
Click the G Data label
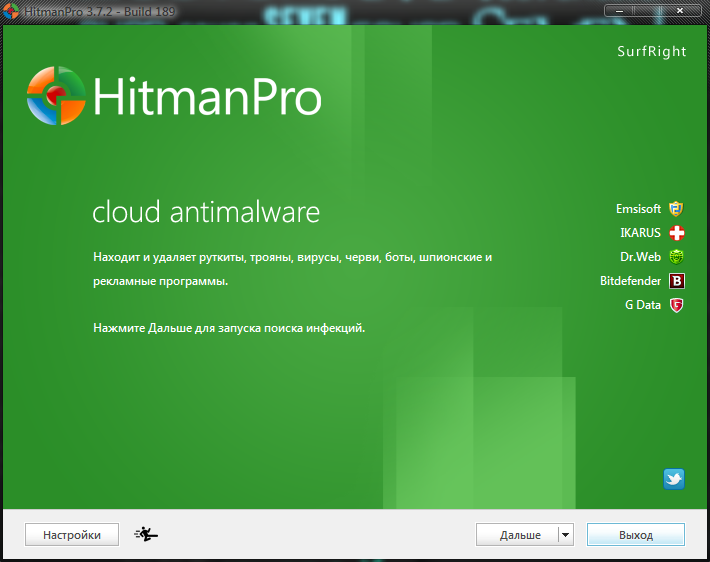[x=643, y=305]
